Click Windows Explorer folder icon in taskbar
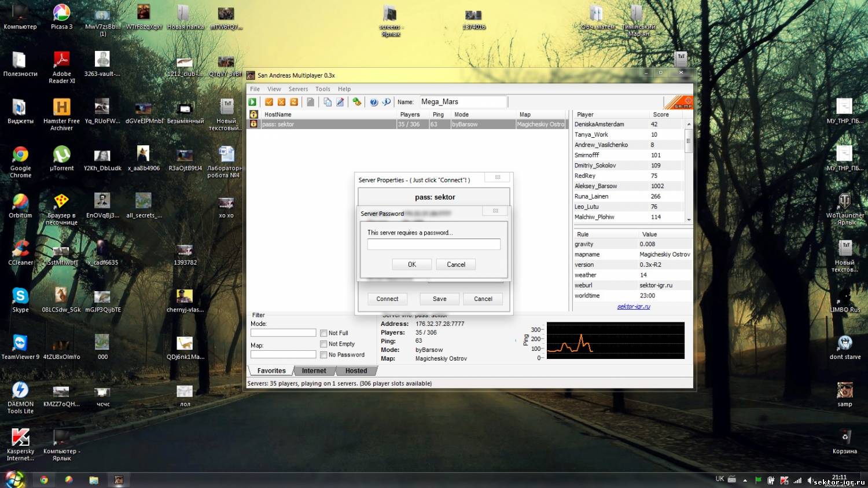Viewport: 868px width, 488px height. (94, 480)
